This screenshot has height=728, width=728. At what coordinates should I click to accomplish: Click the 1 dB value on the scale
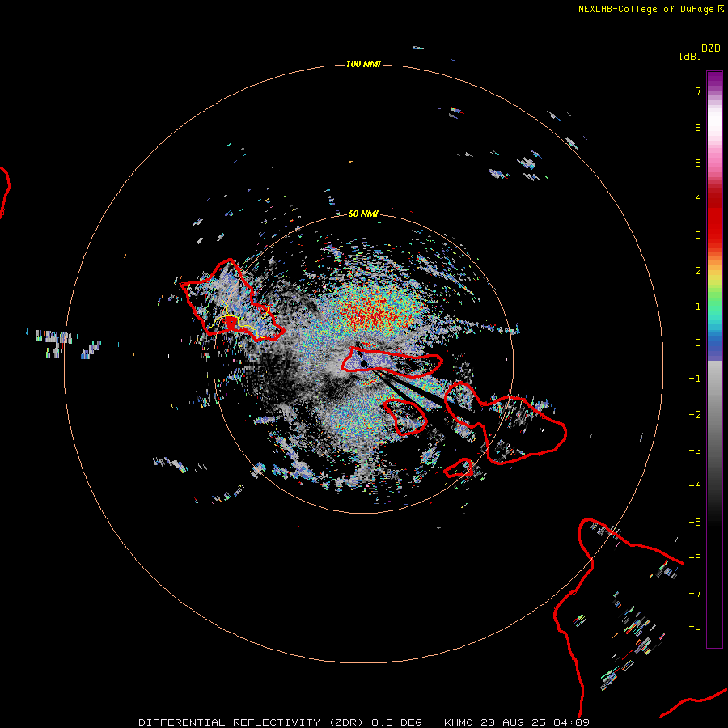(698, 307)
